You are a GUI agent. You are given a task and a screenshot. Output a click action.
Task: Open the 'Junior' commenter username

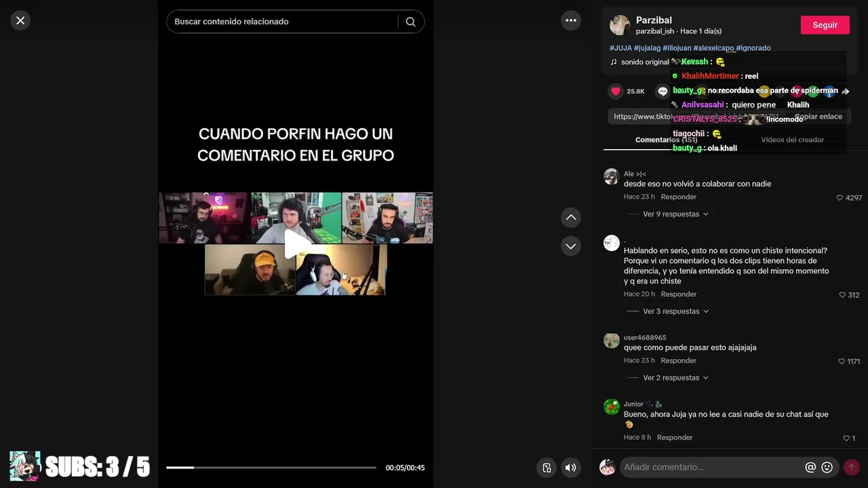click(x=633, y=404)
